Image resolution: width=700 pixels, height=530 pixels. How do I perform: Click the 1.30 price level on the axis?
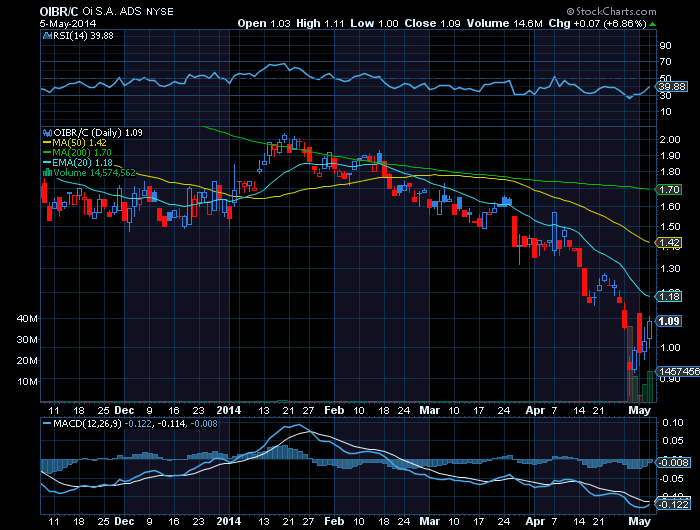click(x=670, y=269)
